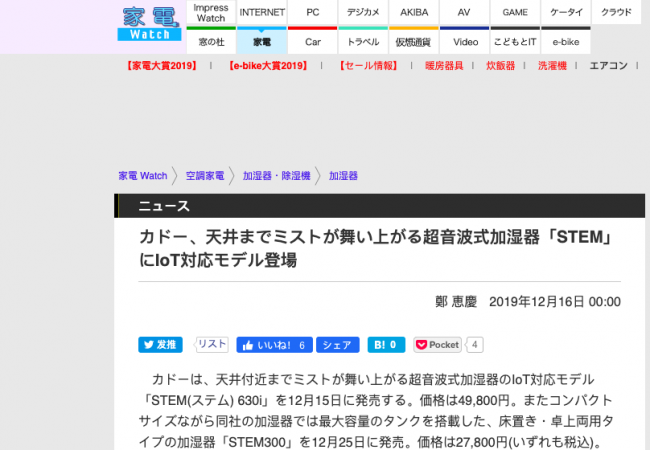
Task: Click the 家電 Watch breadcrumb link
Action: coord(143,176)
